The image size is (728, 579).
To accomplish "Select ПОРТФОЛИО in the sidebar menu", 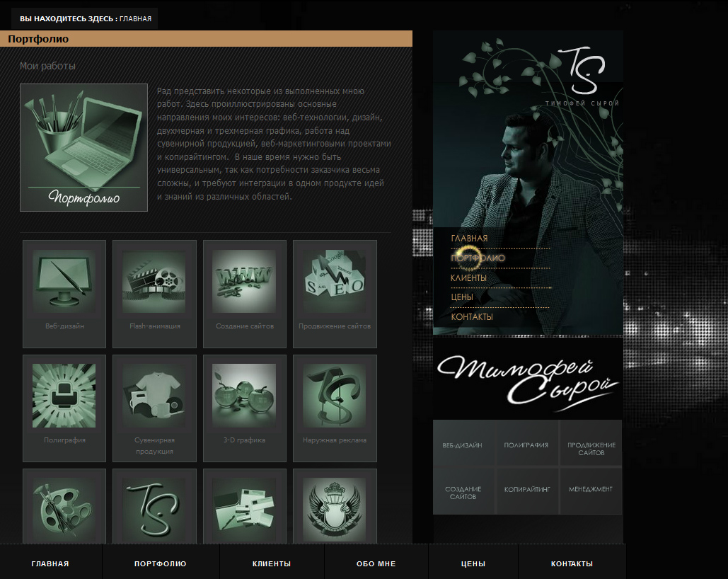I will 478,258.
